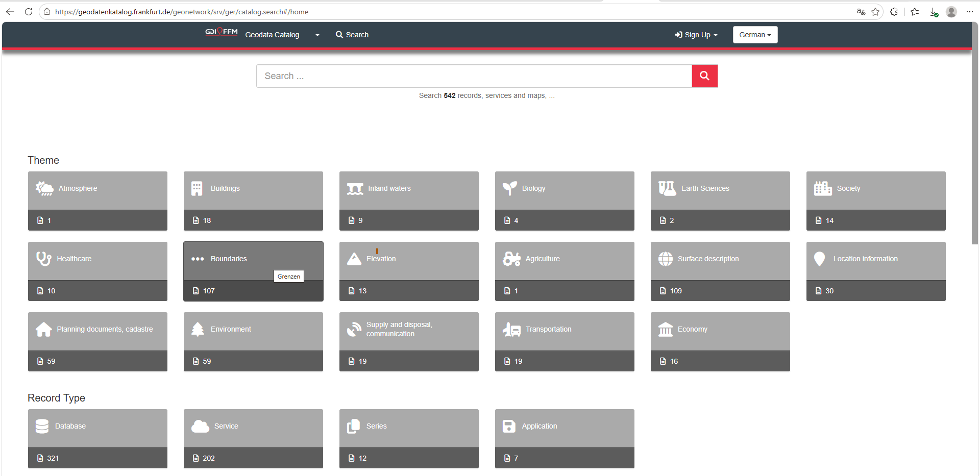Go back with browser back arrow

pyautogui.click(x=10, y=12)
